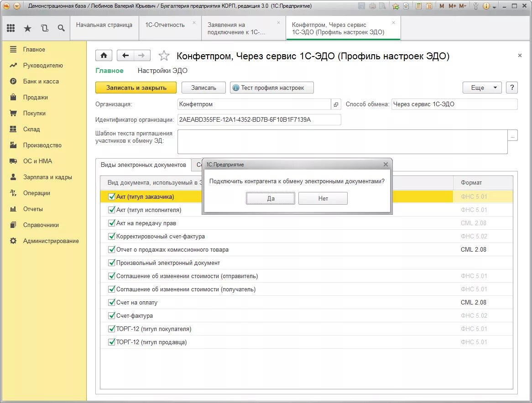
Task: Open Favorites star in top panel
Action: click(x=27, y=28)
